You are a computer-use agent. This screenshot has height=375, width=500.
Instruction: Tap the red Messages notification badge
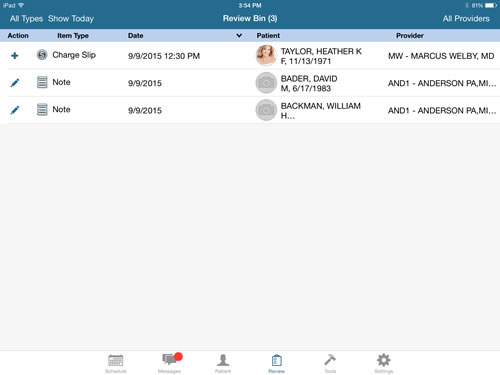[178, 357]
